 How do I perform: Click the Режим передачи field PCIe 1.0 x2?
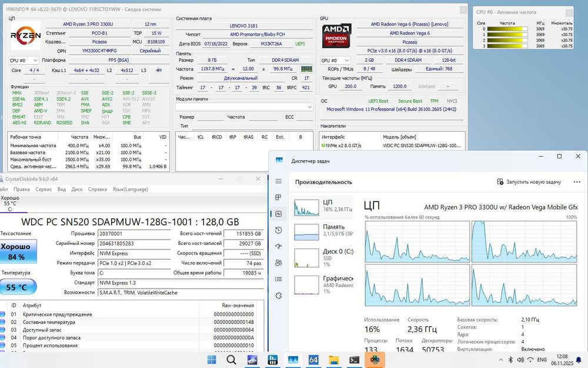134,263
